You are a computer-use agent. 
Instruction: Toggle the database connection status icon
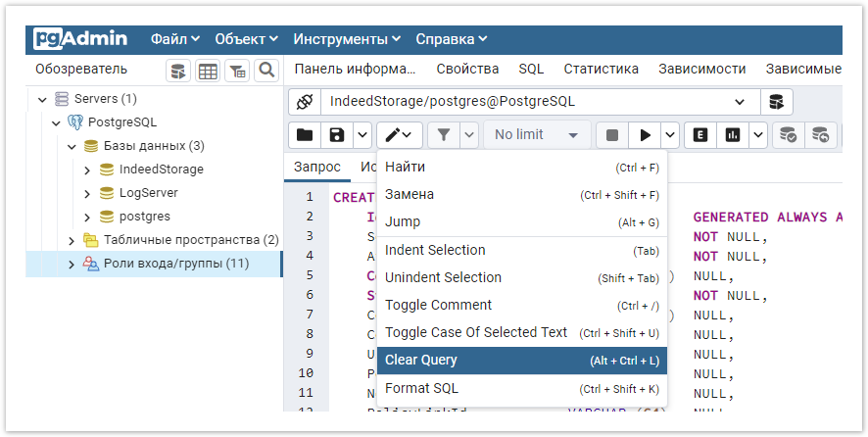(304, 102)
